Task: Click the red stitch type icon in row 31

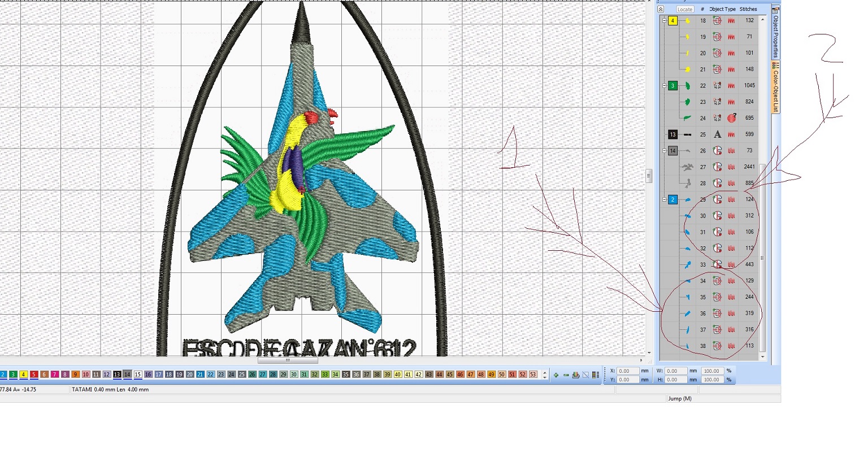Action: (x=731, y=232)
